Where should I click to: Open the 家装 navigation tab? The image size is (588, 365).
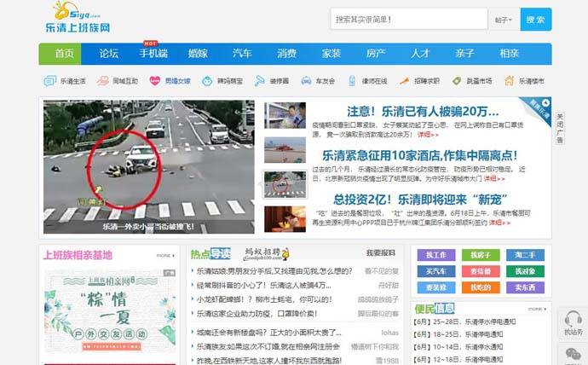(x=331, y=54)
